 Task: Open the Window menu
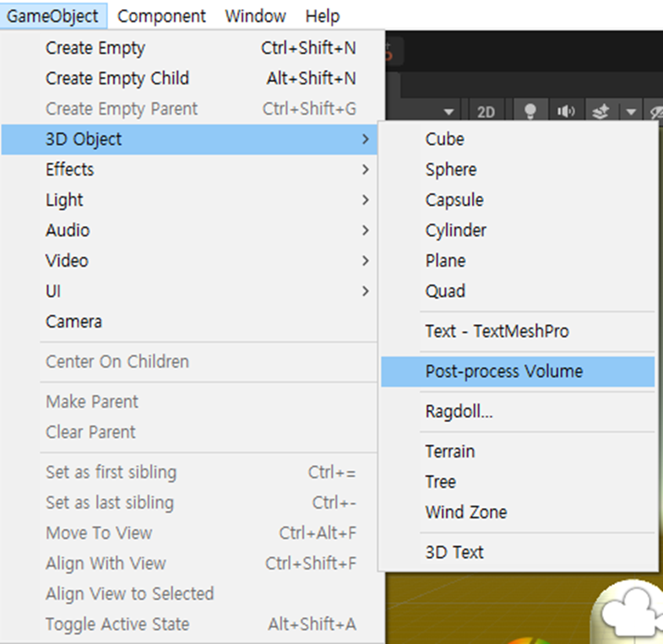255,16
